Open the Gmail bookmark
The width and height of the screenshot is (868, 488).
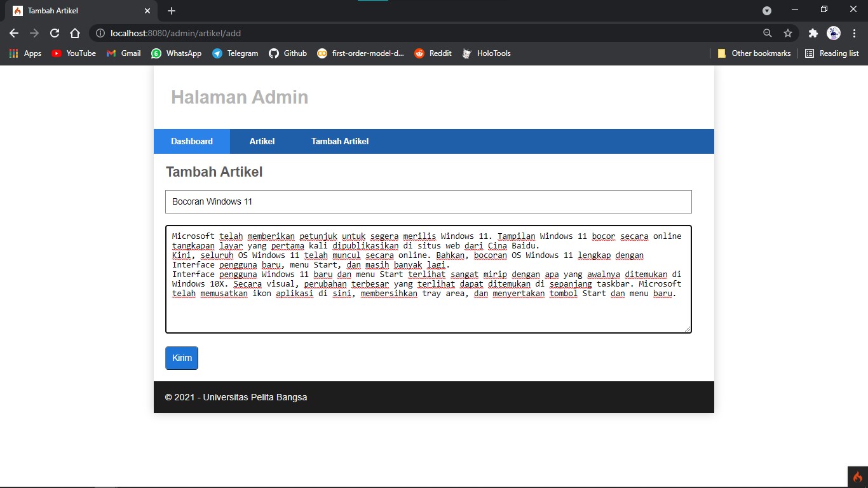[x=123, y=53]
